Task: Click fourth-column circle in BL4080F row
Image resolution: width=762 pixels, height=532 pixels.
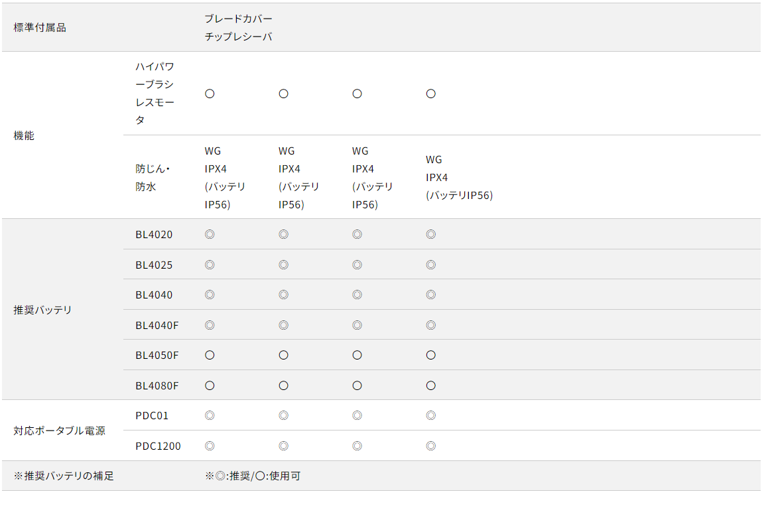Action: coord(430,386)
